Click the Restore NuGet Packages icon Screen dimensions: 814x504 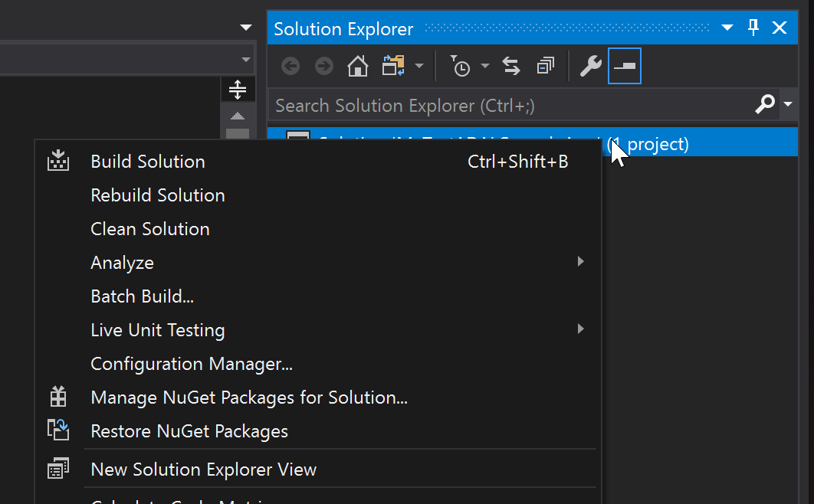58,430
